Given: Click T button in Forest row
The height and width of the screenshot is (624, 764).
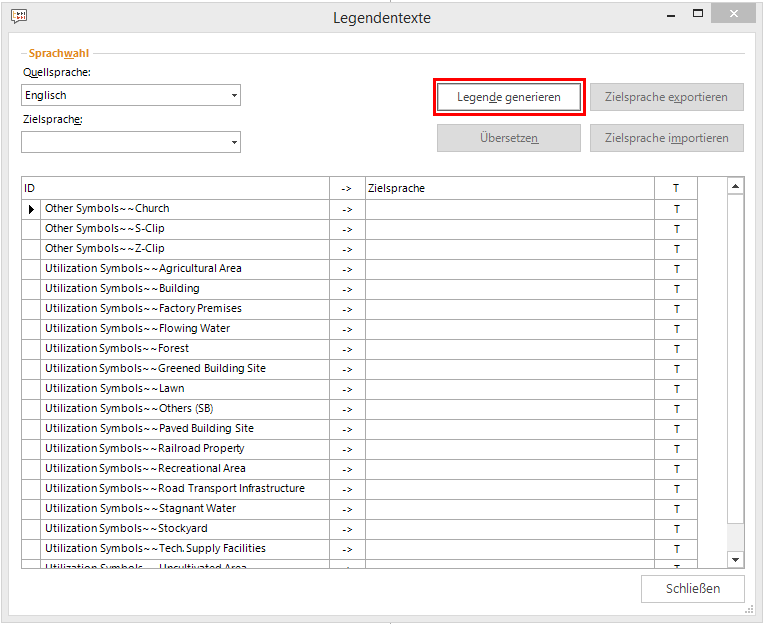Looking at the screenshot, I should click(x=676, y=349).
